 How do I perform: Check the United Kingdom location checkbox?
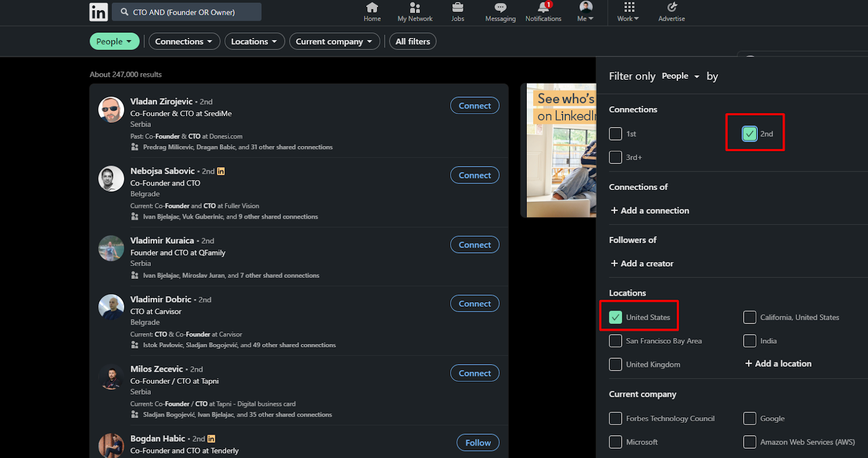pyautogui.click(x=616, y=364)
